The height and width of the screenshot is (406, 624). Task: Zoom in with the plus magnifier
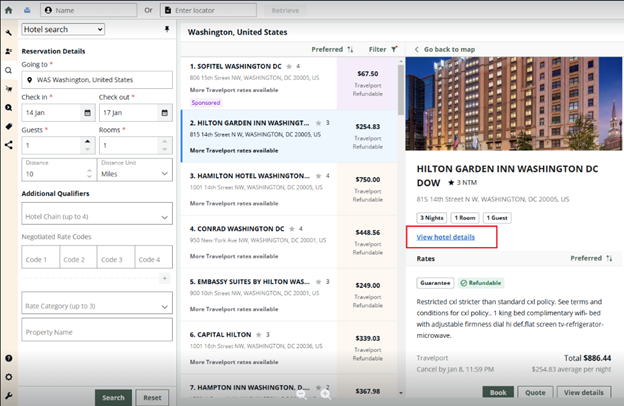coord(326,394)
